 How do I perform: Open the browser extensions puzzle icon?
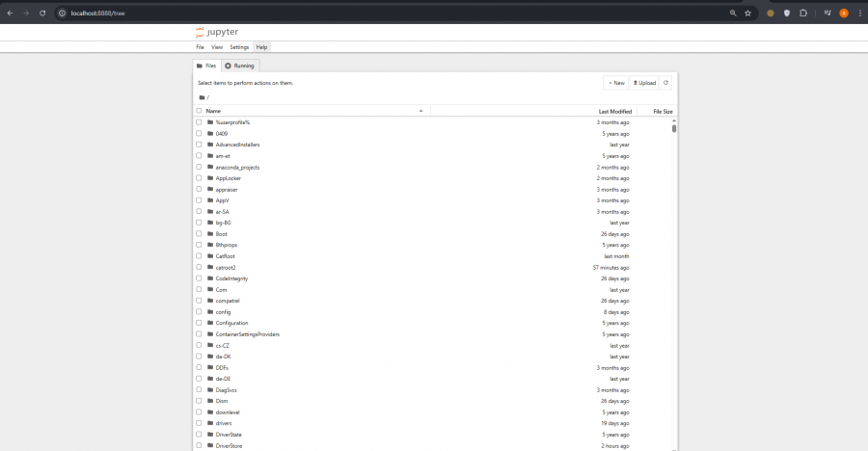[x=802, y=13]
